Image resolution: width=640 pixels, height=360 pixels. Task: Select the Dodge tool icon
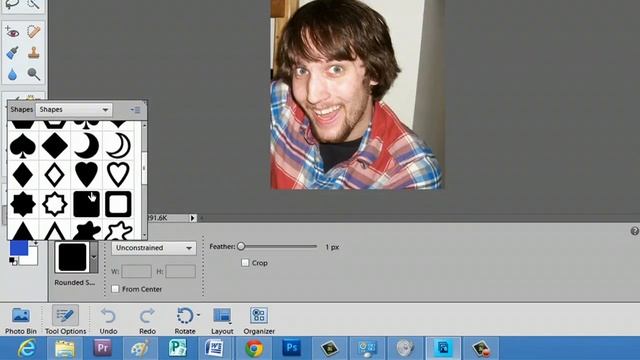[x=33, y=74]
